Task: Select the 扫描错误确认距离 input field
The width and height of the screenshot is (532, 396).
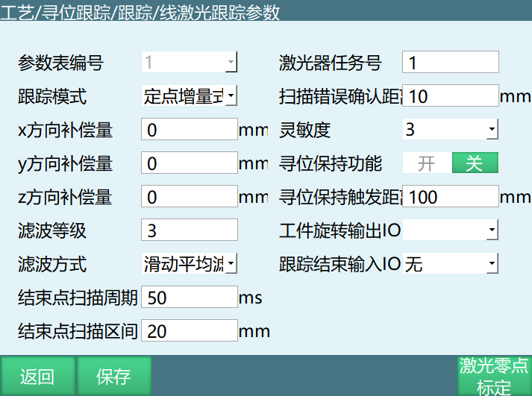Action: (450, 96)
